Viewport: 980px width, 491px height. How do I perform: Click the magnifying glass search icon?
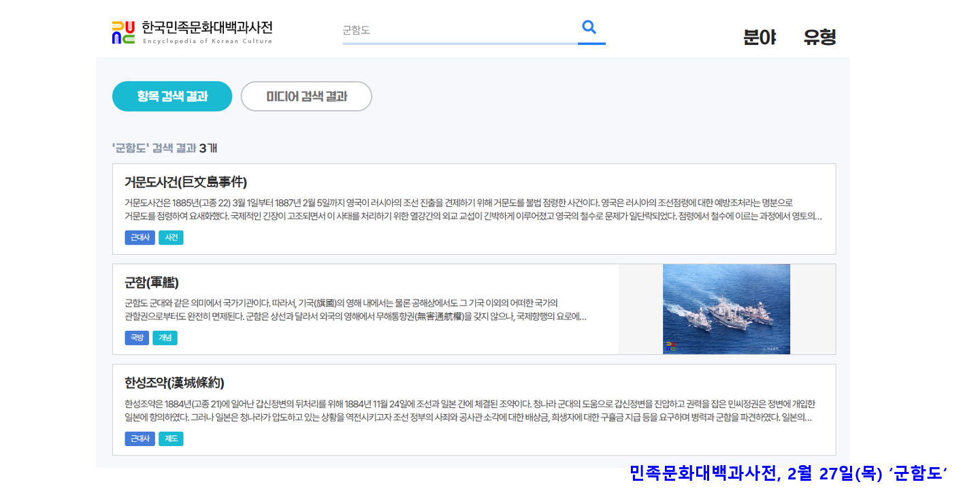[x=589, y=28]
